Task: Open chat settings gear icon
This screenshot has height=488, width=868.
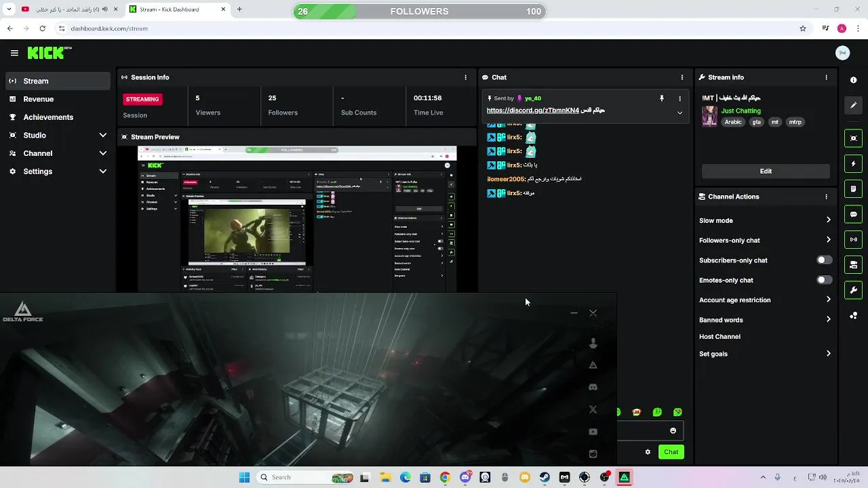Action: [x=648, y=452]
